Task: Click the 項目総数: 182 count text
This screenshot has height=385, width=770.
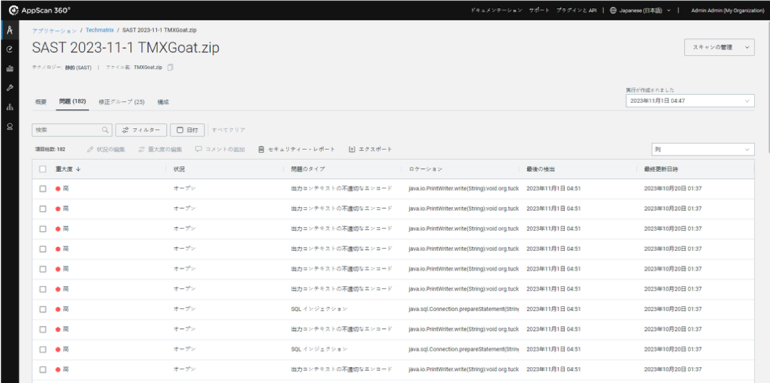Action: coord(50,149)
